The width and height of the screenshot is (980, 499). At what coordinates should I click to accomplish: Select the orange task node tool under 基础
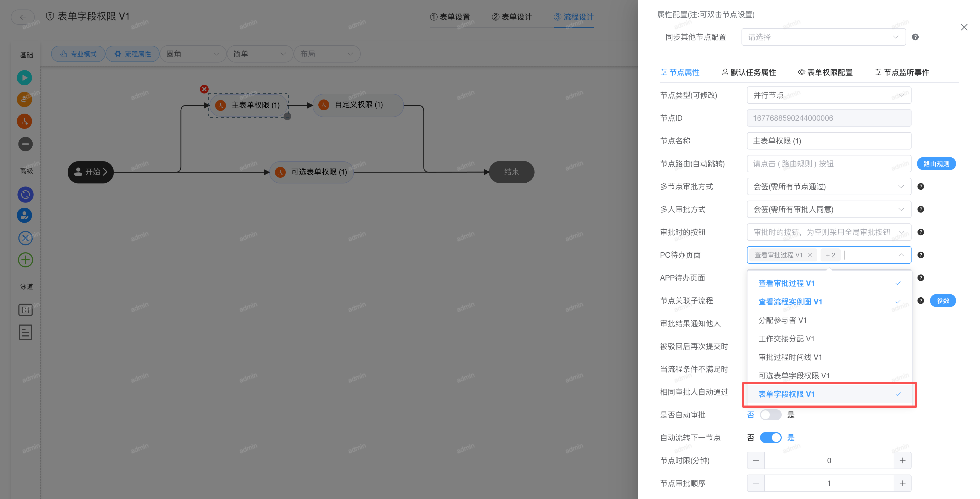(x=24, y=99)
